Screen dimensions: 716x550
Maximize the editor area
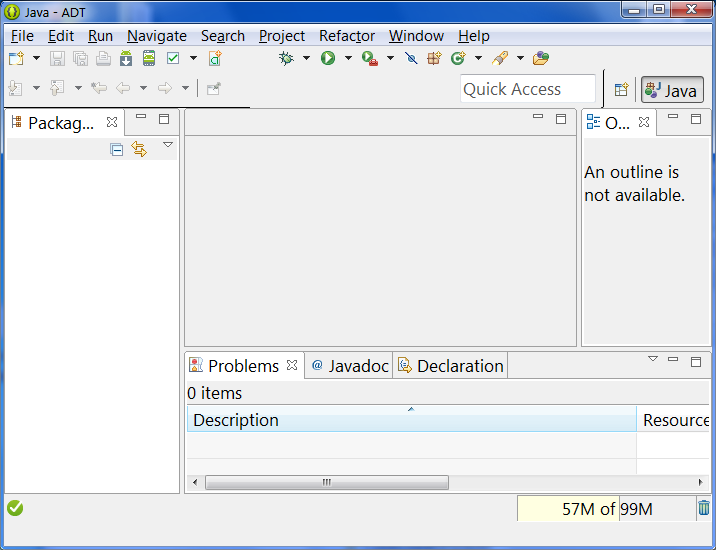(x=561, y=119)
